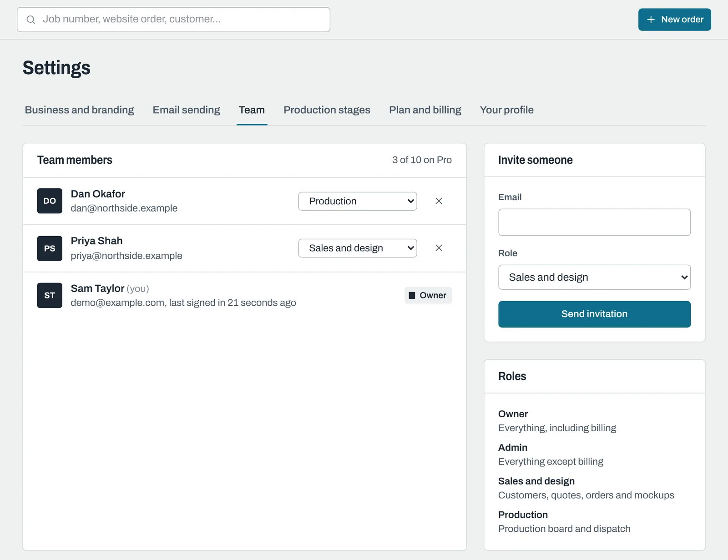
Task: Click the name Sam Taylor (you)
Action: coord(110,288)
